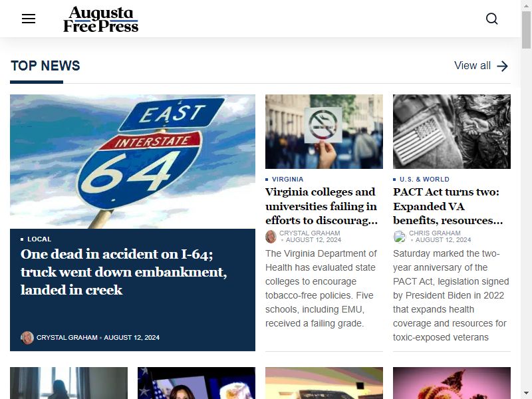Click Chris Graham avatar under PACT Act story
This screenshot has width=532, height=399.
(x=400, y=237)
